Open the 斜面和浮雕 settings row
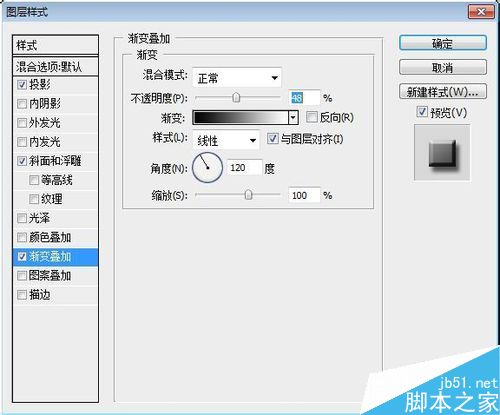The height and width of the screenshot is (415, 500). coord(55,161)
